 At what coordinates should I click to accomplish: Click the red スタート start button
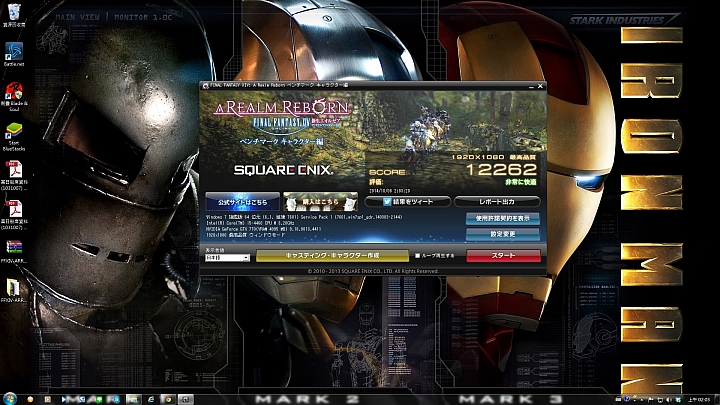pyautogui.click(x=503, y=256)
